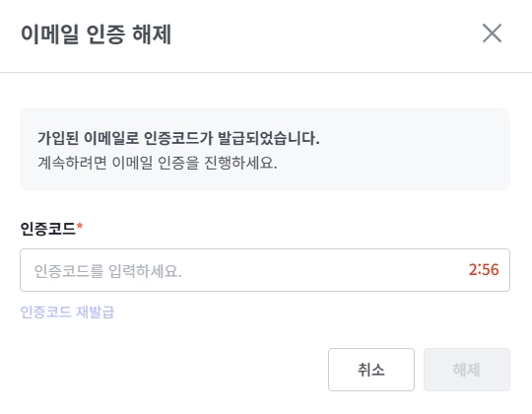The height and width of the screenshot is (414, 532).
Task: Click the 인증코드 field label
Action: [47, 229]
